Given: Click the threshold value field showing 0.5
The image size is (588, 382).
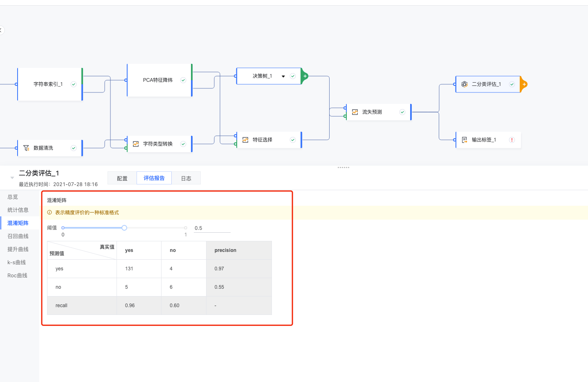Looking at the screenshot, I should (212, 228).
